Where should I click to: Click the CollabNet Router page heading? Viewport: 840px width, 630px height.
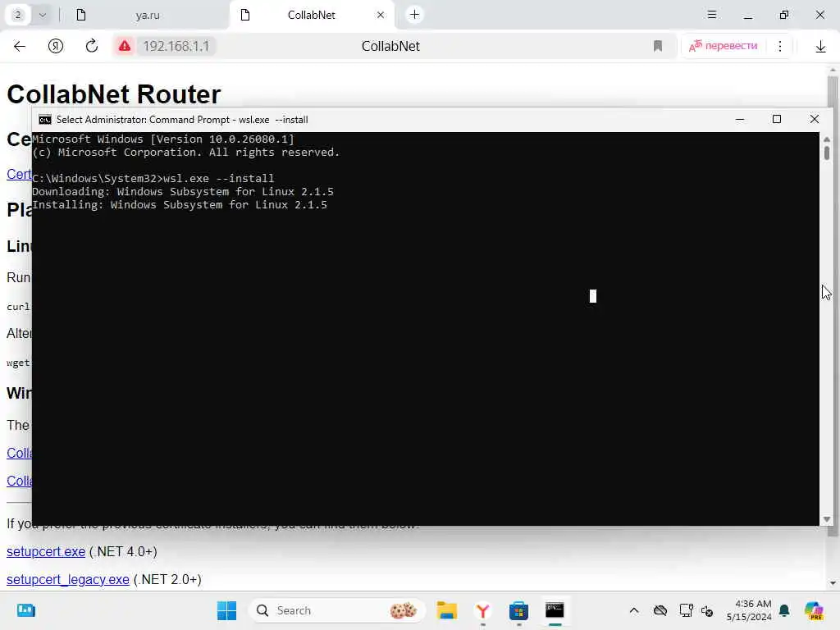click(x=113, y=94)
